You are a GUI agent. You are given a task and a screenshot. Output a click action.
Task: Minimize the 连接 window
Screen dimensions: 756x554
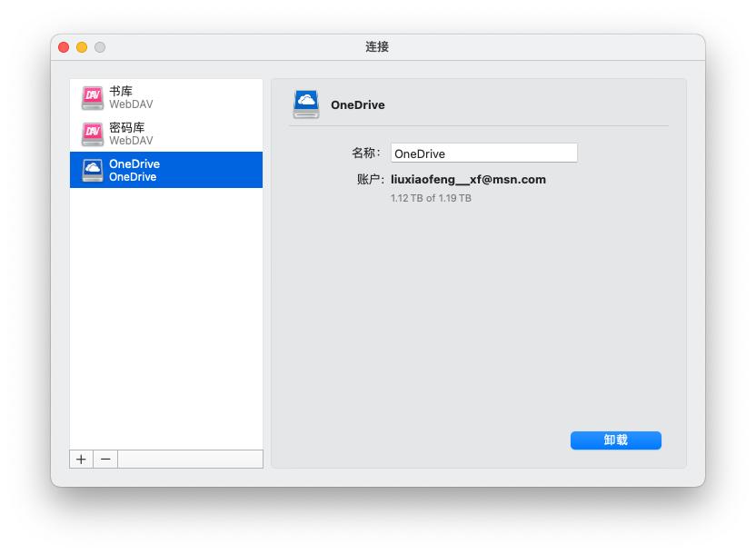pyautogui.click(x=82, y=47)
